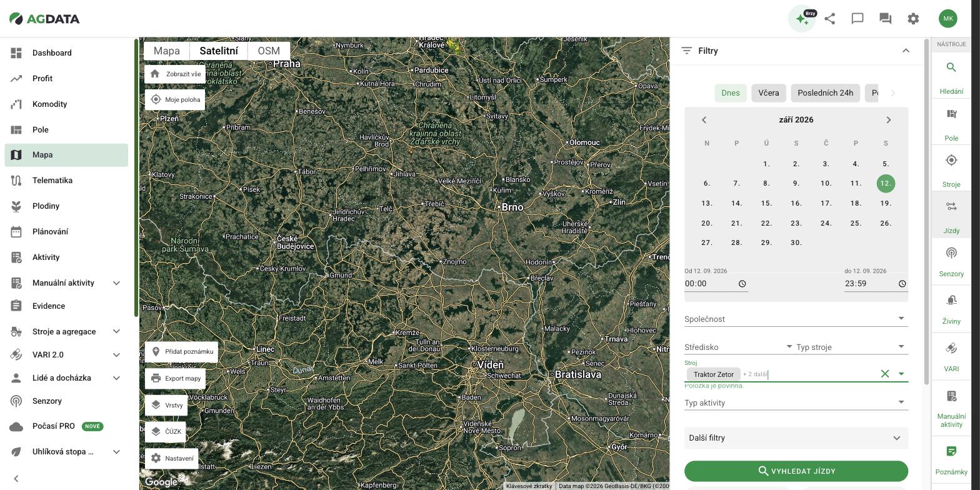This screenshot has height=490, width=980.
Task: Open Telematika in sidebar
Action: [x=66, y=181]
